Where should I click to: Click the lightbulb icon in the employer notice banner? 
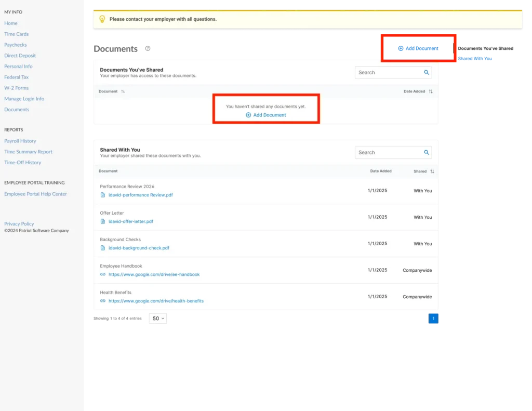click(x=102, y=19)
